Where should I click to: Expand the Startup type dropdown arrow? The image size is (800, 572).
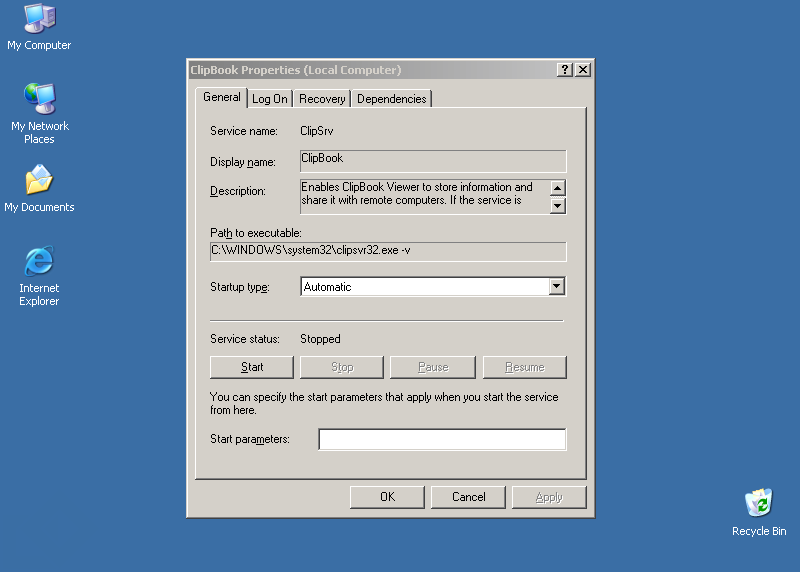tap(557, 286)
